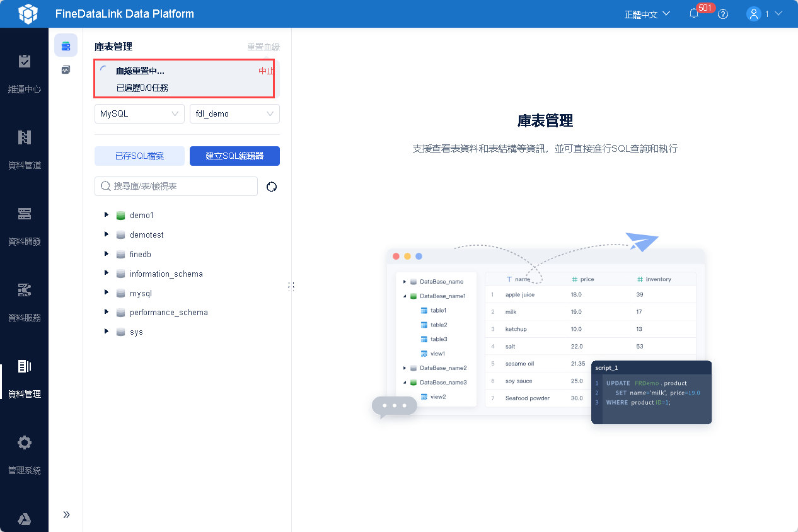Click the demo1 green database icon
This screenshot has width=798, height=532.
point(120,216)
